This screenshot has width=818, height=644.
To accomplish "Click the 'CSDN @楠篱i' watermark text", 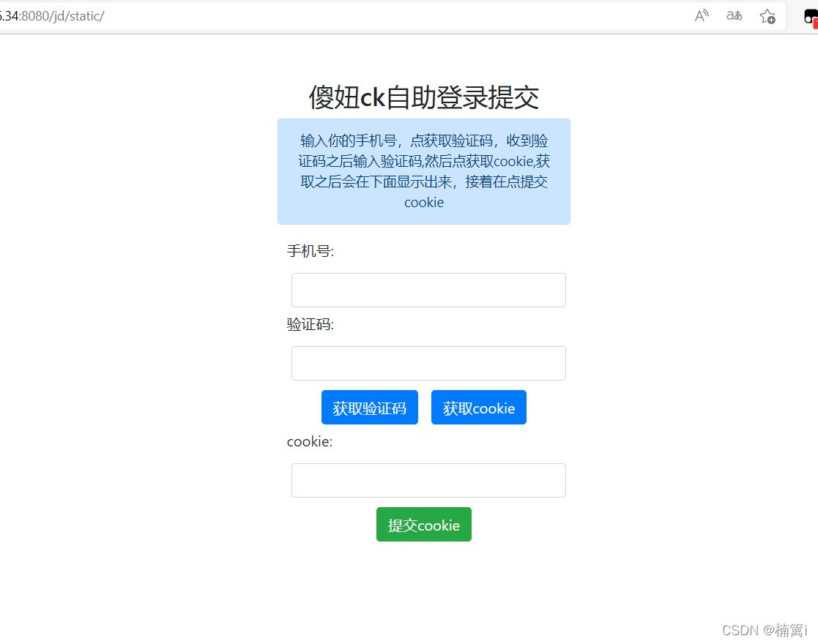I will (764, 630).
